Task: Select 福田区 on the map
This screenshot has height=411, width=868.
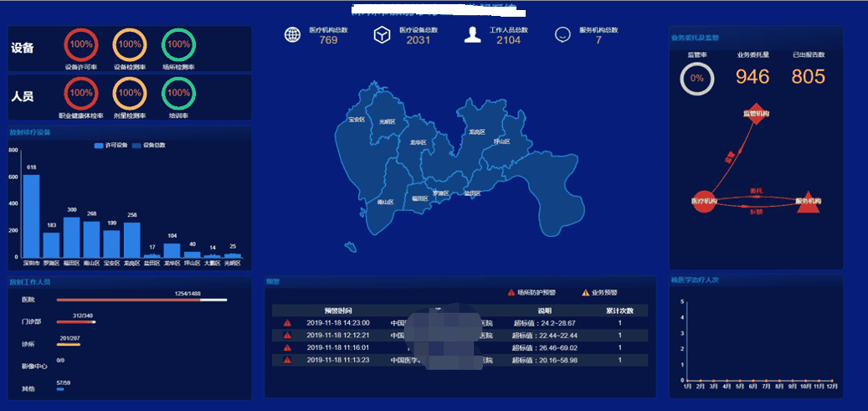Action: pyautogui.click(x=419, y=198)
